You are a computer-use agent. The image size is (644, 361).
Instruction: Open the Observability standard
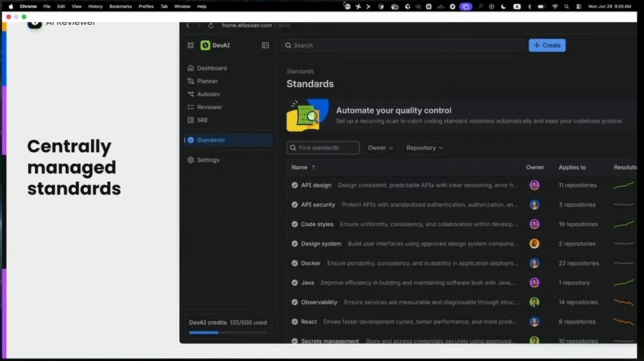pyautogui.click(x=319, y=302)
